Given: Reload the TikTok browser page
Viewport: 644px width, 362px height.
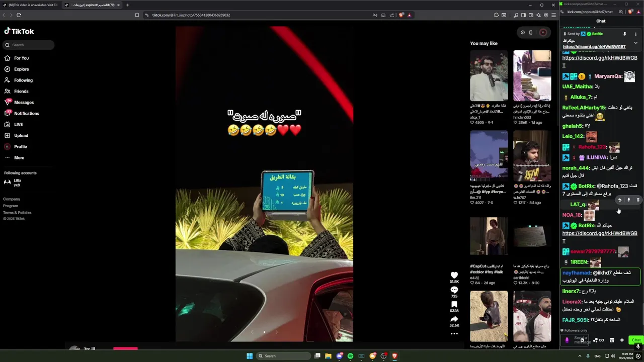Looking at the screenshot, I should coord(19,15).
